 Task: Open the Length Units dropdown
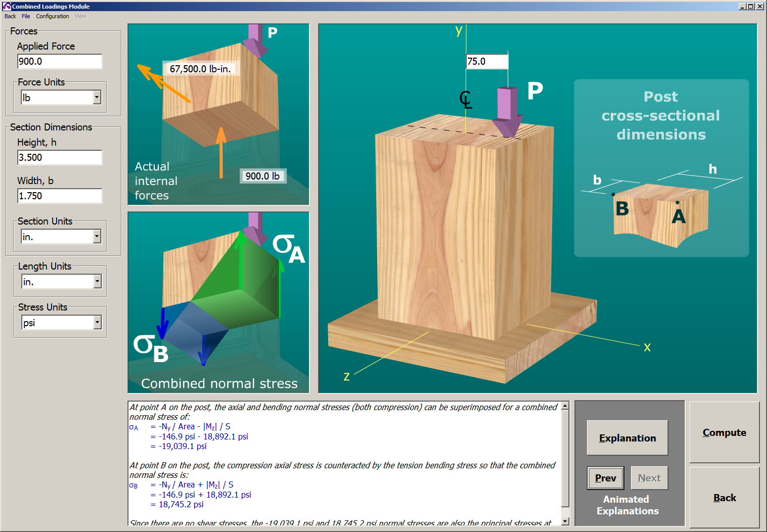point(98,282)
